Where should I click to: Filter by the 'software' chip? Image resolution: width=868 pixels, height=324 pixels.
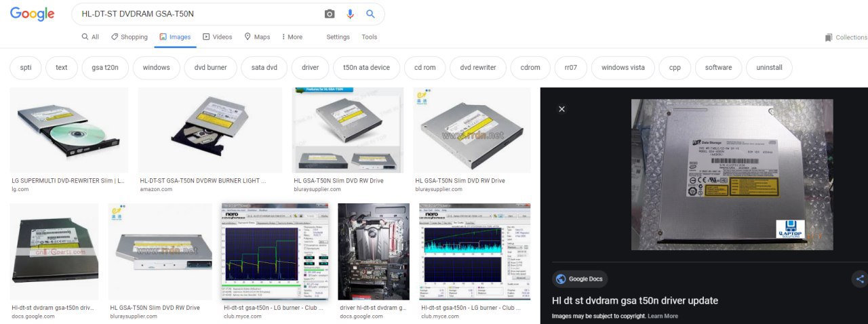click(x=719, y=68)
